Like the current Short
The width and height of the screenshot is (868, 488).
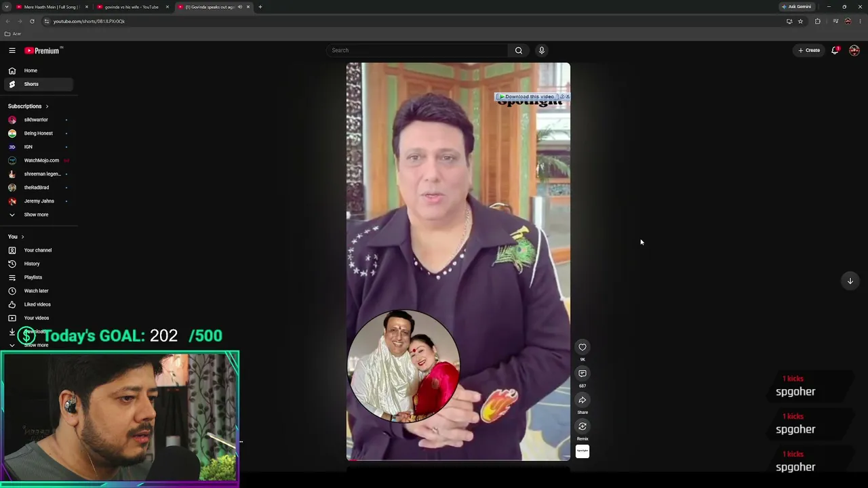(583, 347)
